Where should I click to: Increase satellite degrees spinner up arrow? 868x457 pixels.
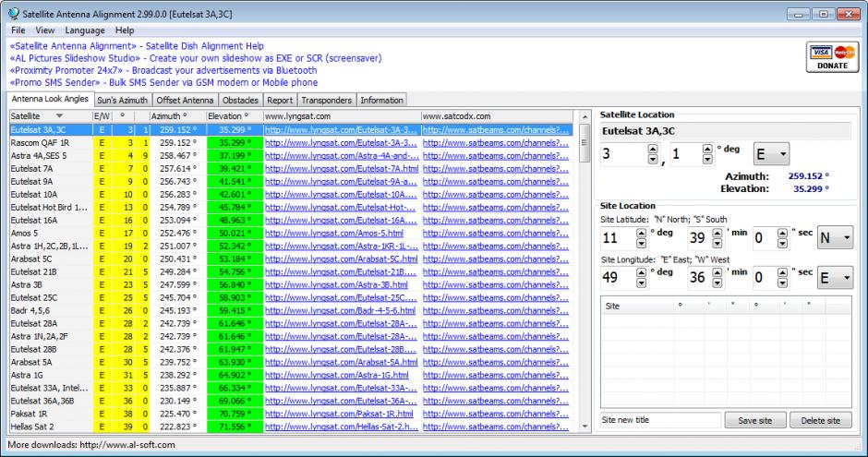point(653,149)
